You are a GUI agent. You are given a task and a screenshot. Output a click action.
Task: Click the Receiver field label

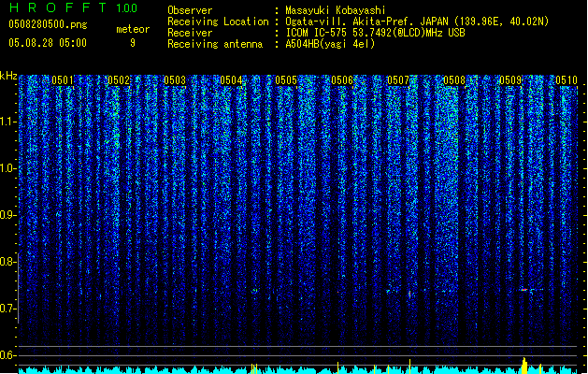click(190, 33)
